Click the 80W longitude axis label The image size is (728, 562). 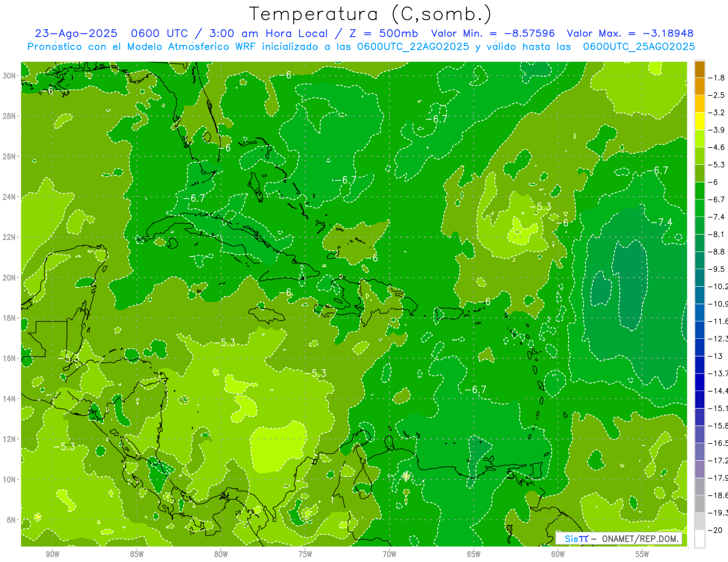pyautogui.click(x=221, y=554)
